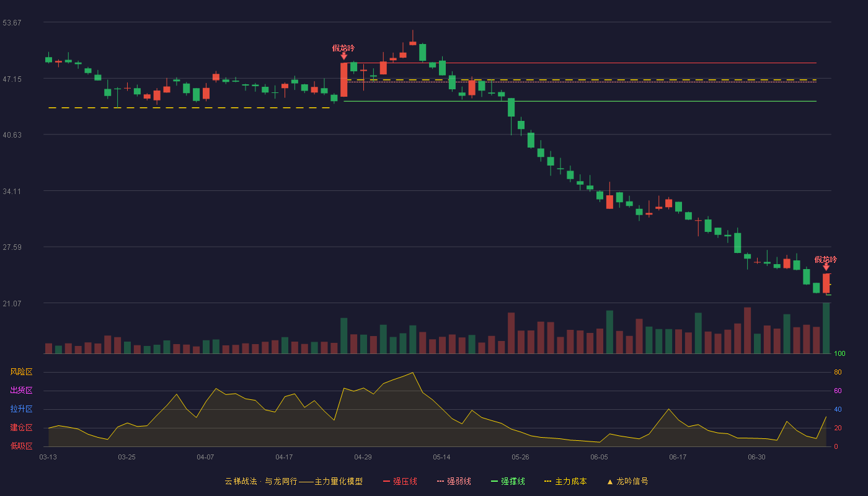This screenshot has width=868, height=496.
Task: Click the 低吸区 zone label
Action: point(21,446)
